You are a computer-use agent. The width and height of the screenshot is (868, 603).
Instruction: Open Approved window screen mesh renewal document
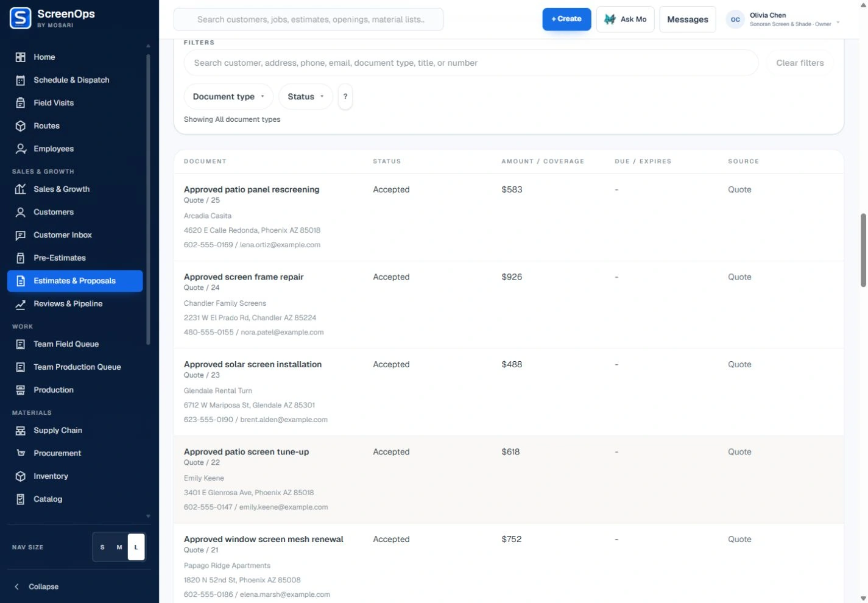point(264,539)
